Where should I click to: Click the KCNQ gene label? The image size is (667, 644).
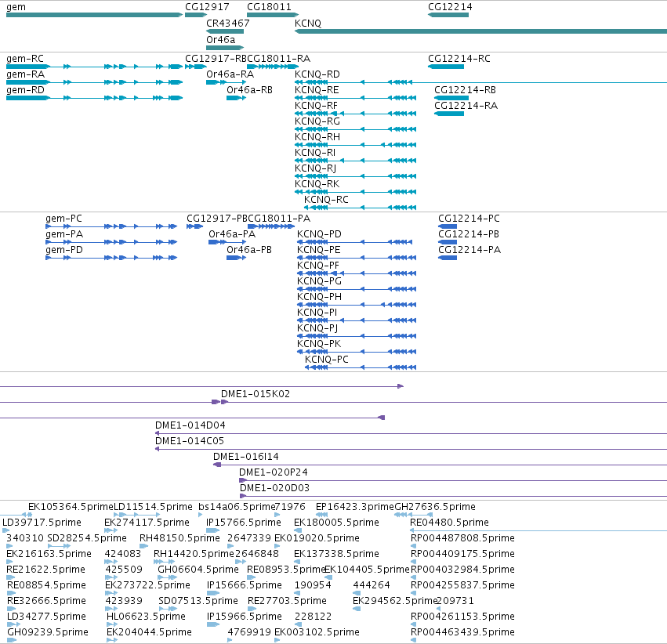(308, 23)
